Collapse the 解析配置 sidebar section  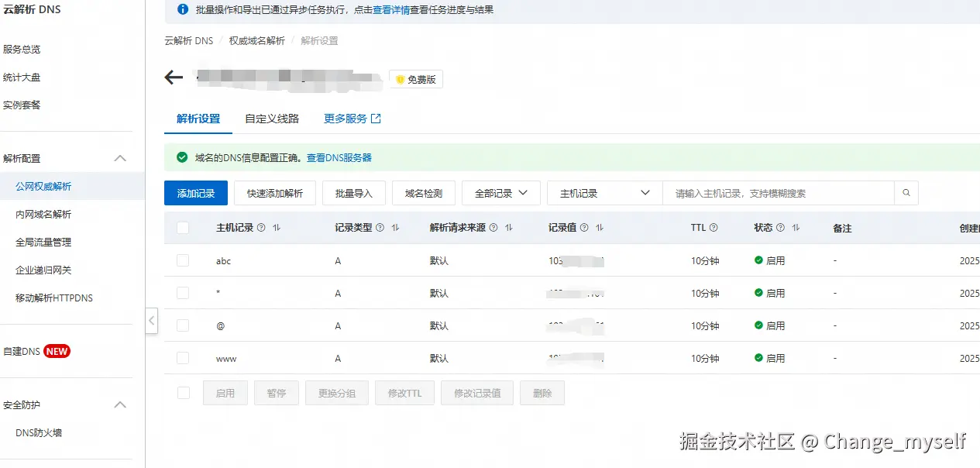click(x=120, y=157)
